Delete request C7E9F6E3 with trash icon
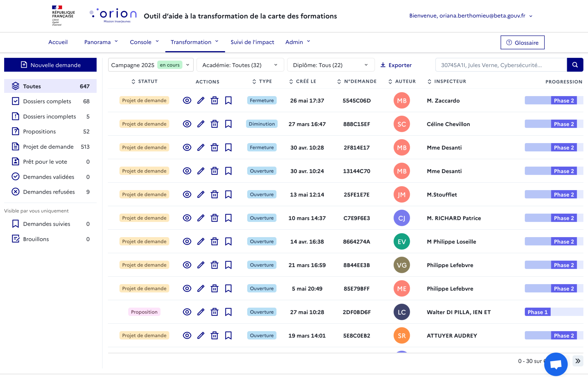 click(x=215, y=218)
